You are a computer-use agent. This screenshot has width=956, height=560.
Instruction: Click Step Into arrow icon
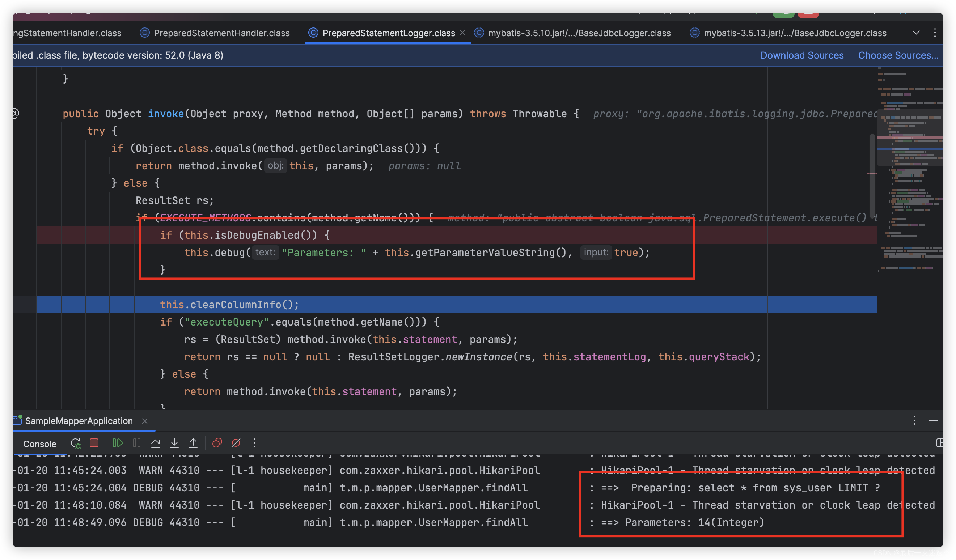(x=174, y=443)
